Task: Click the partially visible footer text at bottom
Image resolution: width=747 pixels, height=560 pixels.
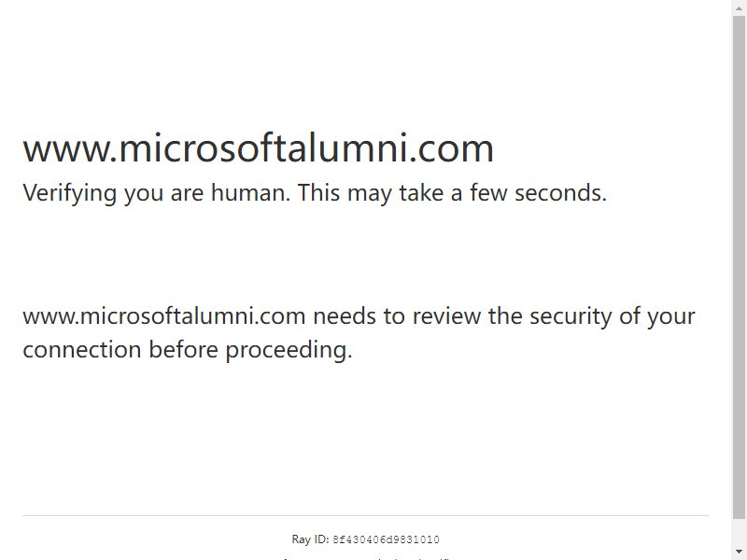Action: coord(367,557)
